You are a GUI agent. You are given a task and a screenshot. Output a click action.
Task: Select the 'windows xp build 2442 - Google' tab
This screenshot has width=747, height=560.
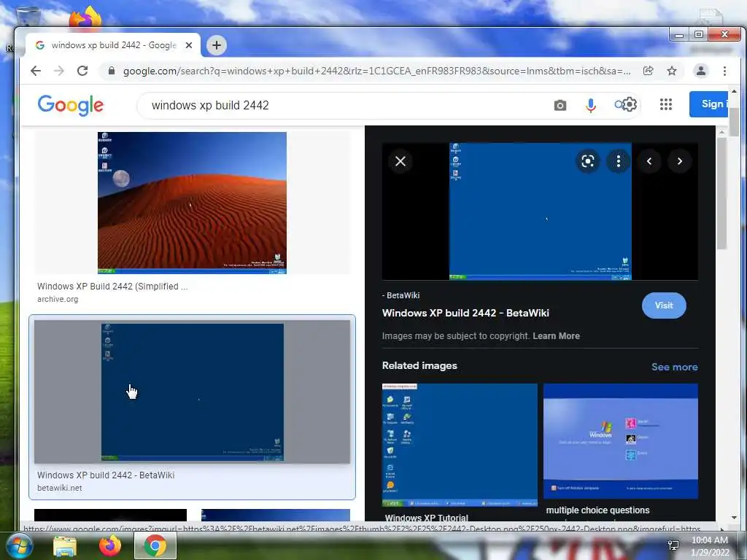(113, 45)
